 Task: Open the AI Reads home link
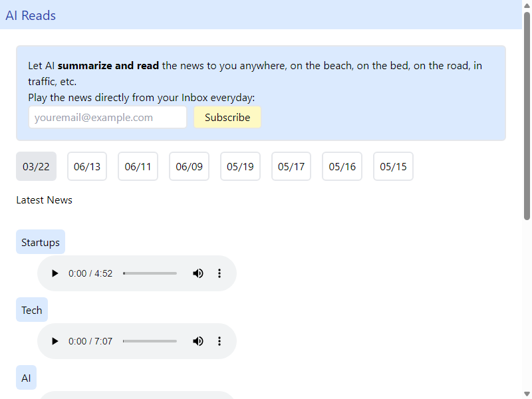coord(31,15)
